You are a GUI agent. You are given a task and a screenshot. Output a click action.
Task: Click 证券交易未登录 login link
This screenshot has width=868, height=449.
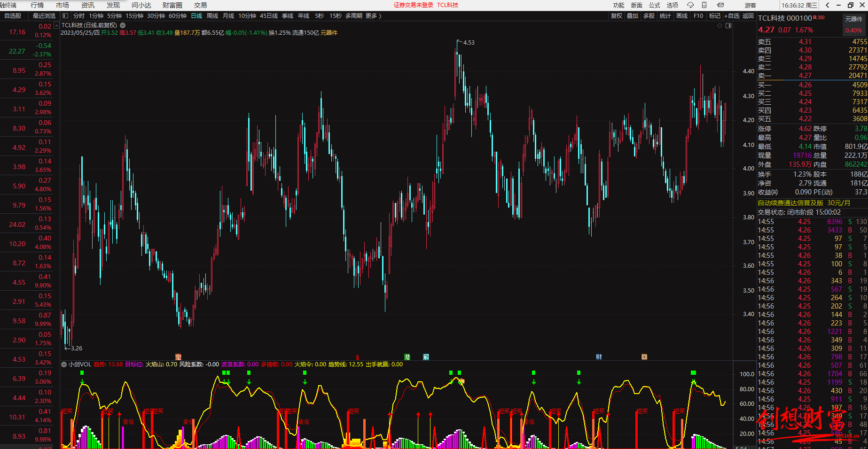(x=414, y=5)
